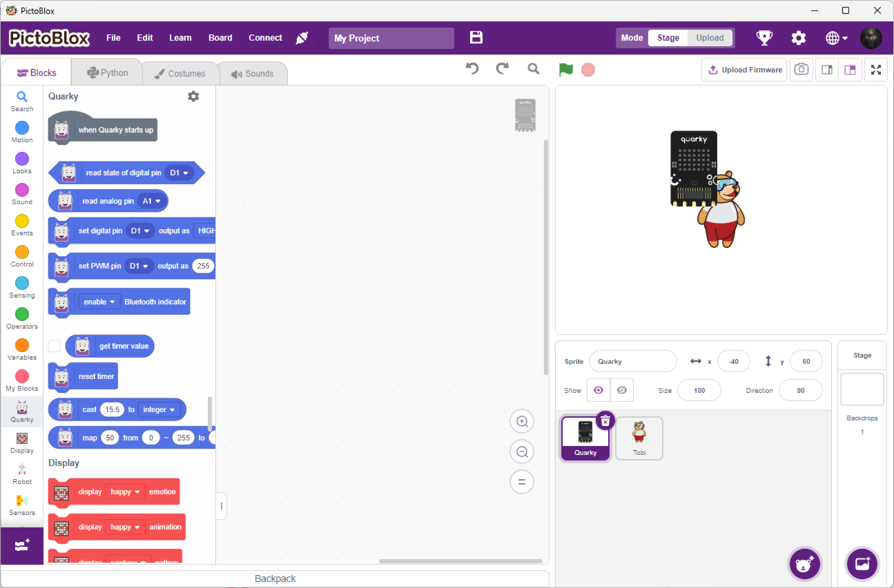
Task: Open the language globe dropdown
Action: click(836, 38)
